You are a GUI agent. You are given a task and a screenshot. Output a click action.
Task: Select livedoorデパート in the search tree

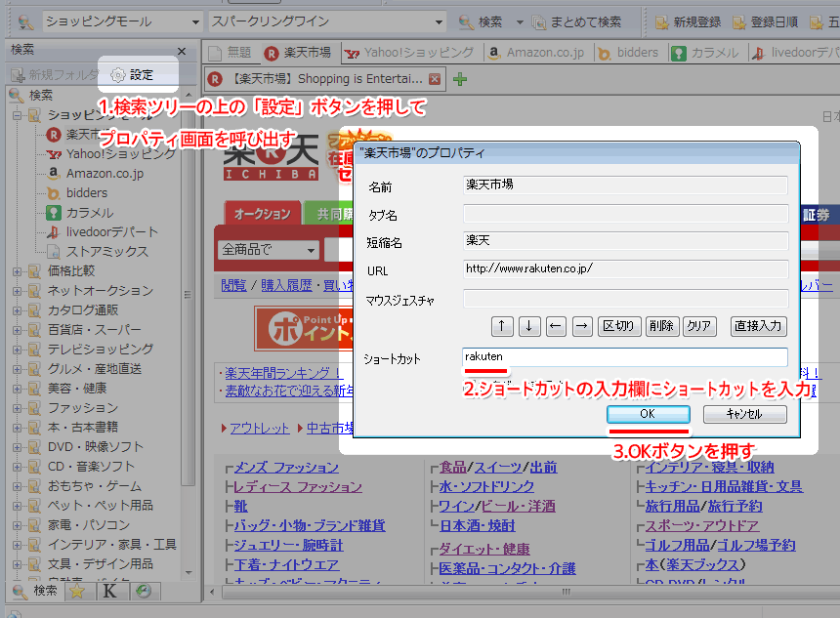coord(102,232)
